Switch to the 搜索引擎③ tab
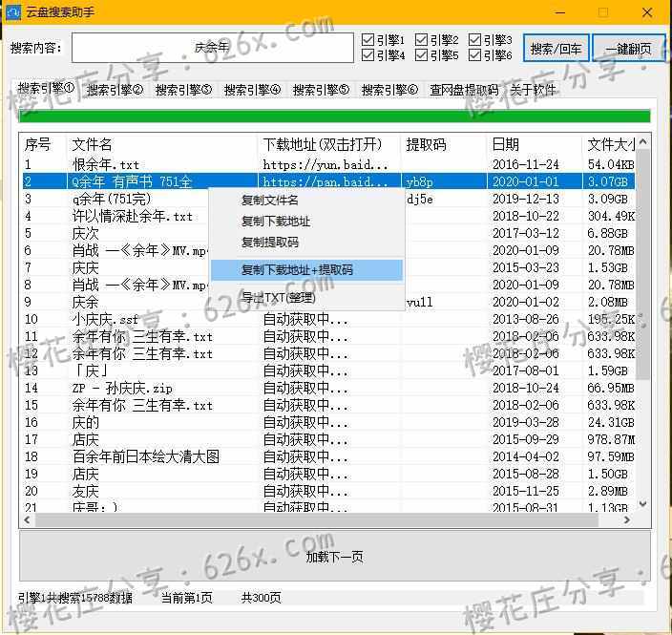The height and width of the screenshot is (635, 672). click(x=183, y=90)
